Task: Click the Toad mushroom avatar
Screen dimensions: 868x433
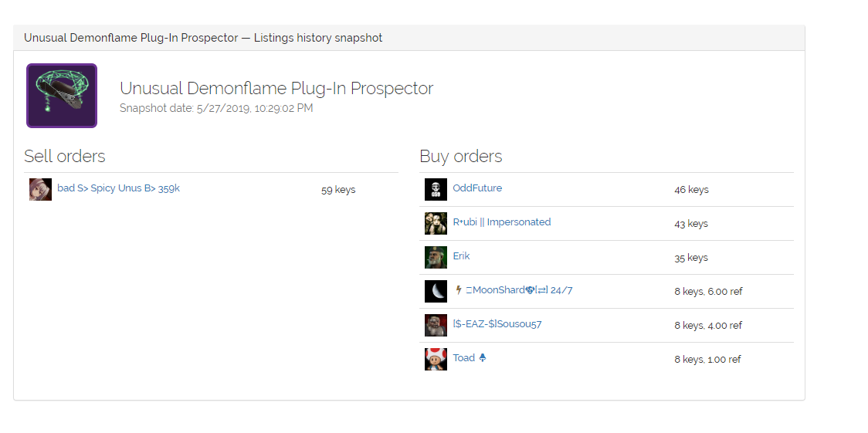Action: [x=436, y=359]
